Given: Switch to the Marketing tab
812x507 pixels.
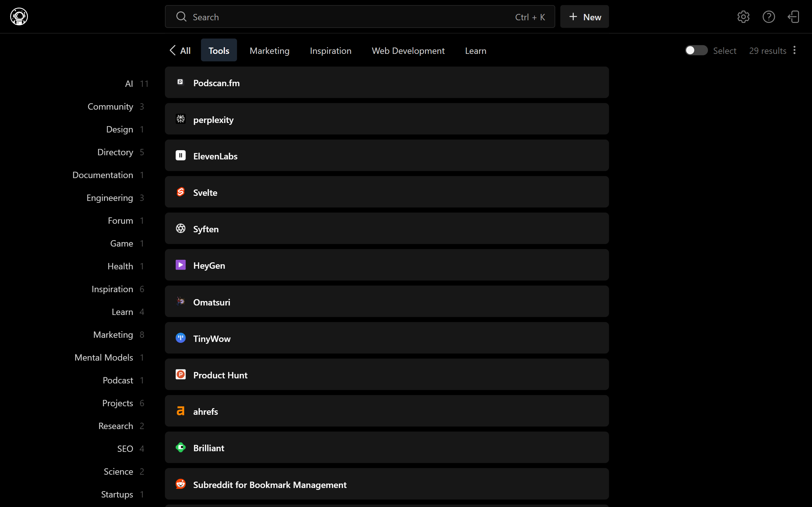Looking at the screenshot, I should point(269,51).
